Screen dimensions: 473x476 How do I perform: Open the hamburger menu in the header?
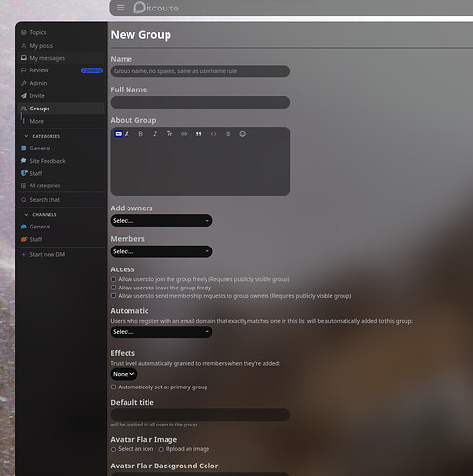(120, 8)
